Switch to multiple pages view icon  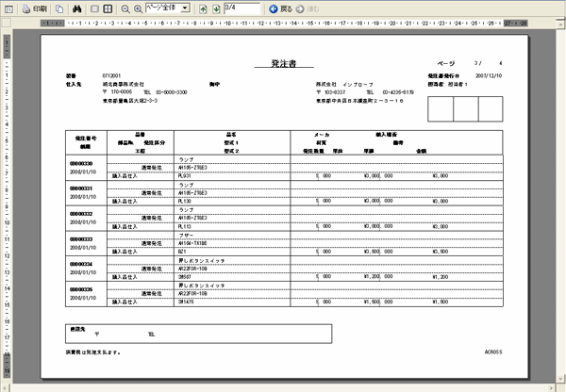pyautogui.click(x=108, y=9)
